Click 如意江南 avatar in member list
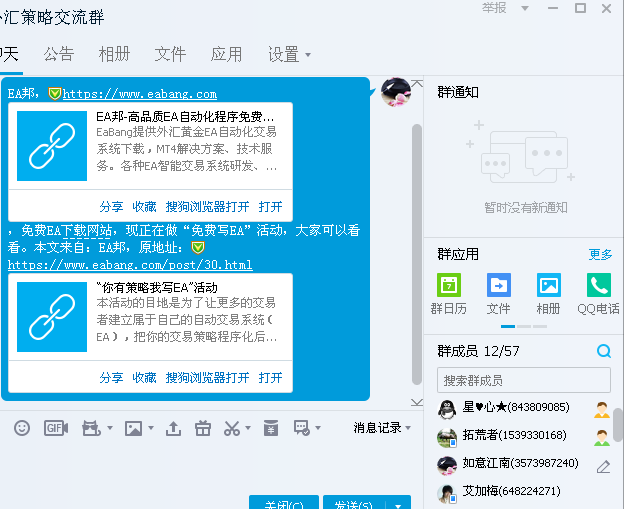 pyautogui.click(x=447, y=465)
